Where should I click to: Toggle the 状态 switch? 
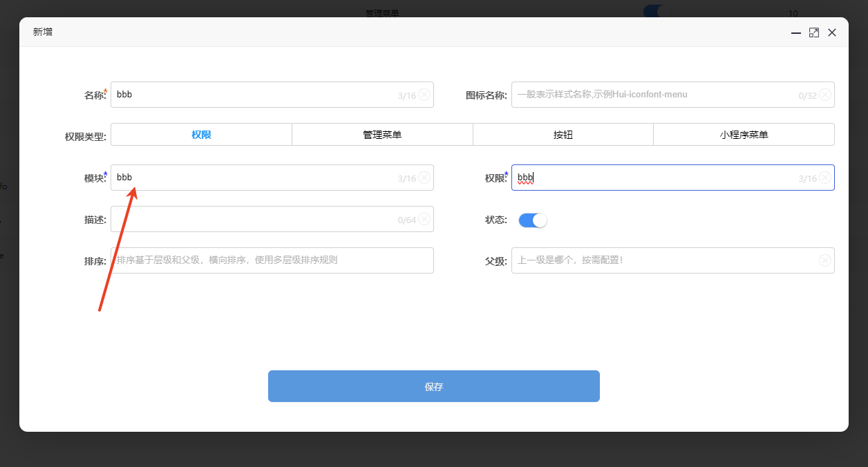[x=533, y=220]
